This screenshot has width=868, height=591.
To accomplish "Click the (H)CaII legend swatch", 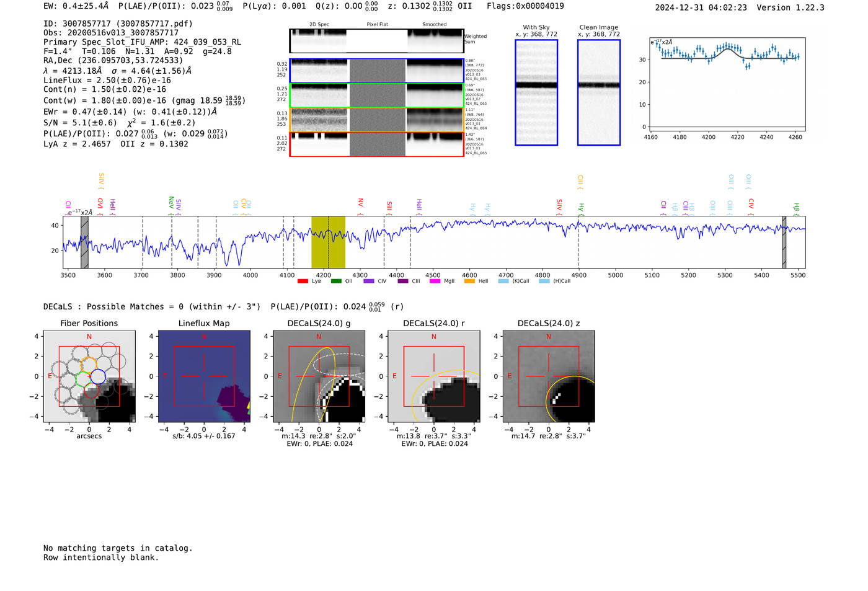I will [544, 282].
